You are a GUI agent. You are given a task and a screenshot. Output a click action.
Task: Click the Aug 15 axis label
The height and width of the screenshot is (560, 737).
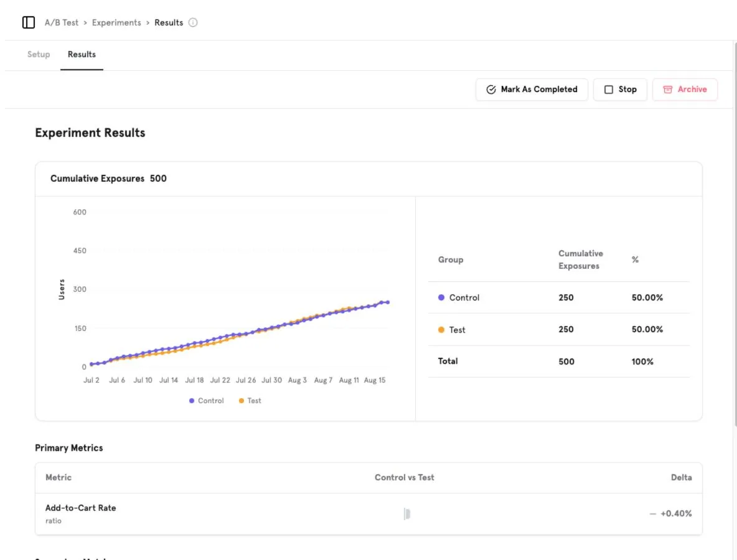[375, 380]
